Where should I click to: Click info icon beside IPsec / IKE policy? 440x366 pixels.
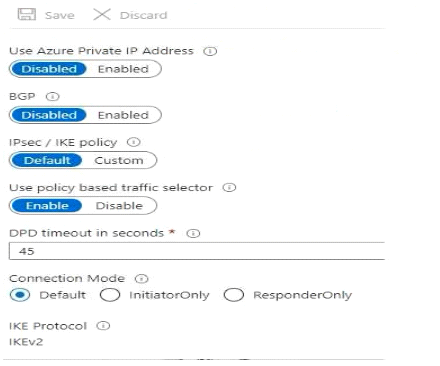134,142
